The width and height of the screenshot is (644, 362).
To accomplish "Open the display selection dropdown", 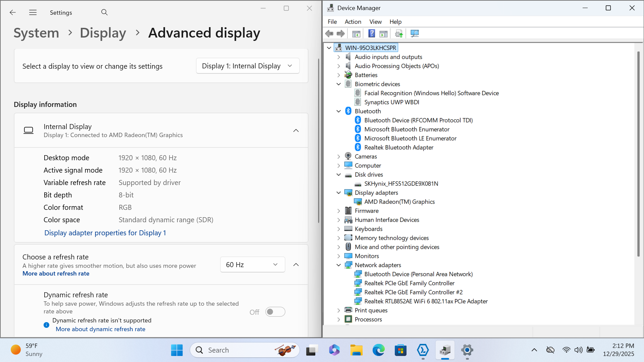I will pyautogui.click(x=248, y=66).
